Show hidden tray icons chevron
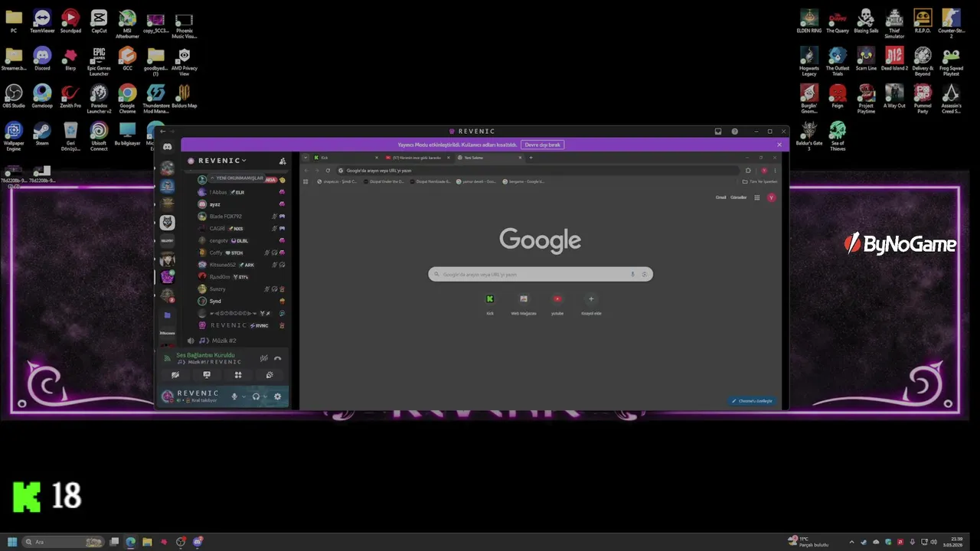This screenshot has height=551, width=980. [851, 542]
